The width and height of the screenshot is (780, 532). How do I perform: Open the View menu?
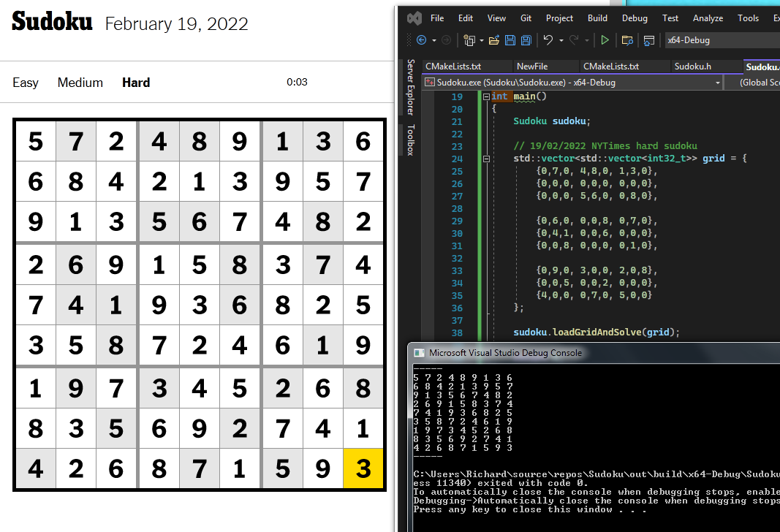click(496, 18)
